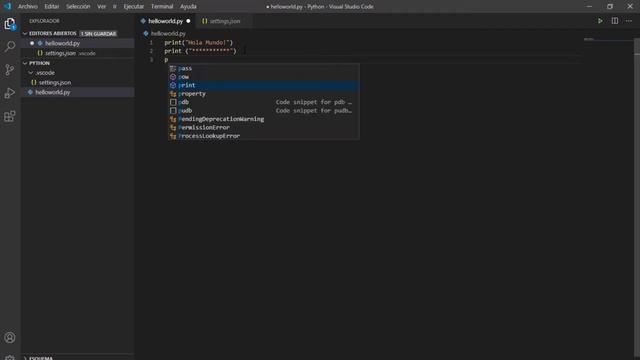Open the Manage gear icon
This screenshot has width=640, height=360.
coord(10,358)
